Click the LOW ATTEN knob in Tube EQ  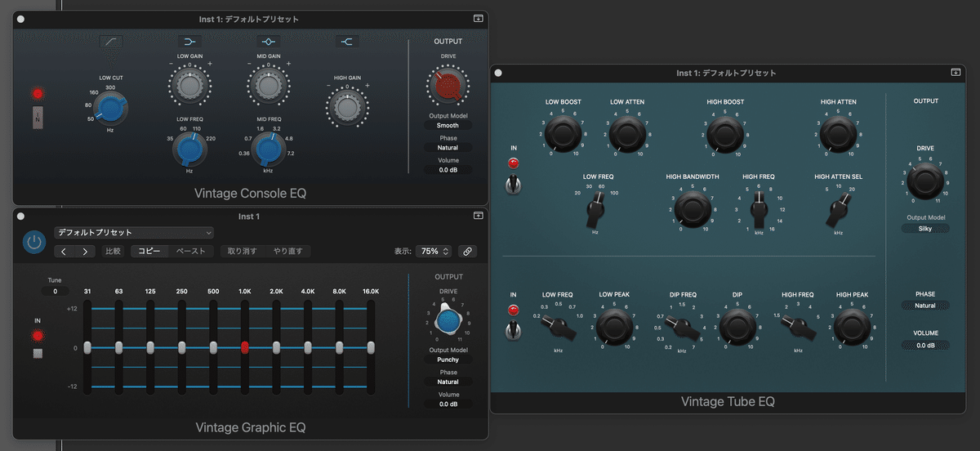coord(626,132)
